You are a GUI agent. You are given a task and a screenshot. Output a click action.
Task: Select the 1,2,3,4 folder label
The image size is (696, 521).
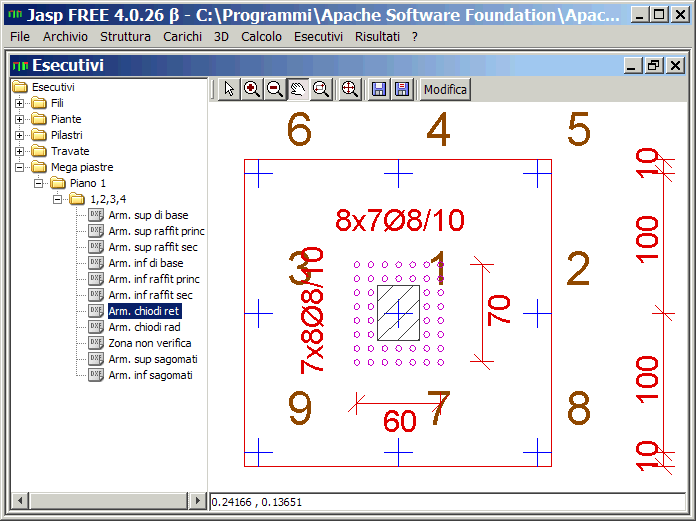[x=108, y=199]
